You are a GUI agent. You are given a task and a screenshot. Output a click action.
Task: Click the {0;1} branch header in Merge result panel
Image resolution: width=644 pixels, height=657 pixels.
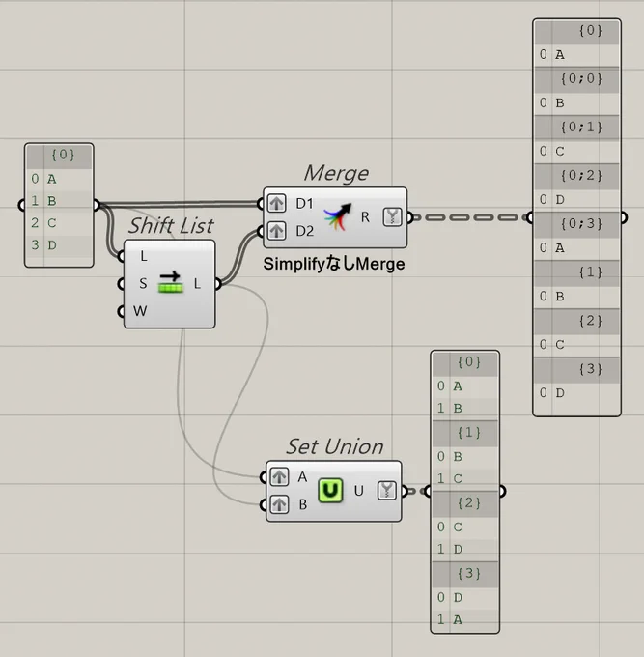click(x=576, y=128)
